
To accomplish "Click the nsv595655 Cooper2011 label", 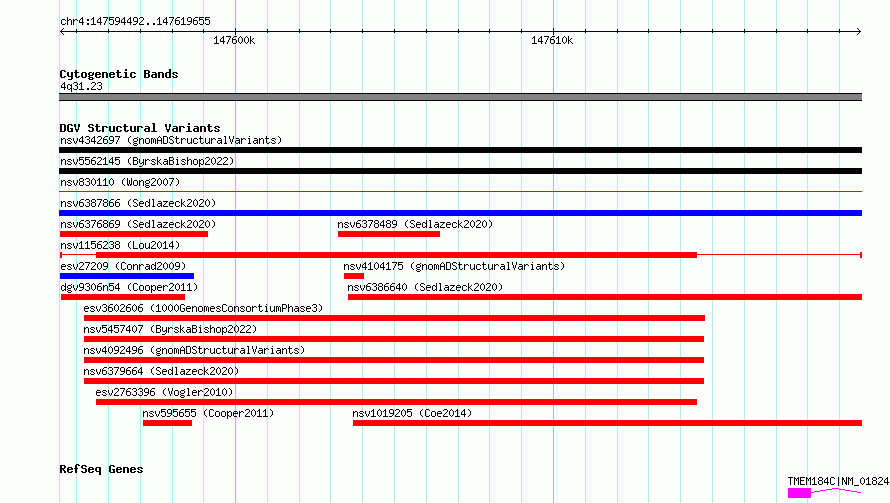I will (x=208, y=413).
